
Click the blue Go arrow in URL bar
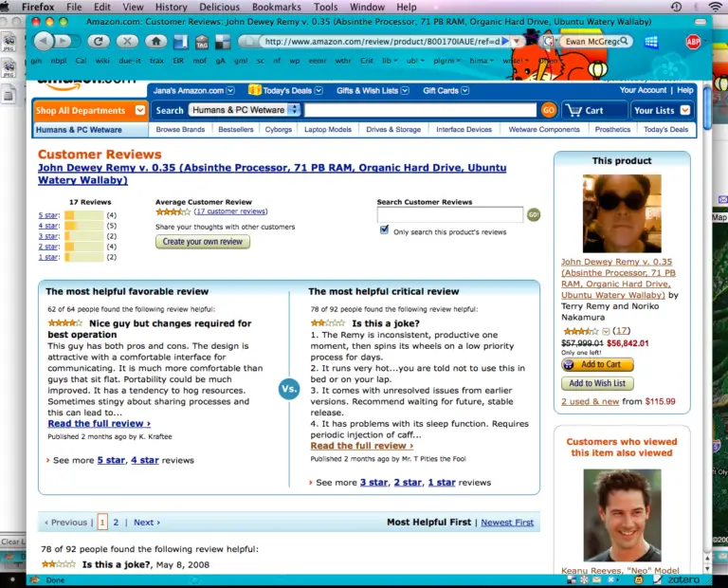tap(505, 42)
